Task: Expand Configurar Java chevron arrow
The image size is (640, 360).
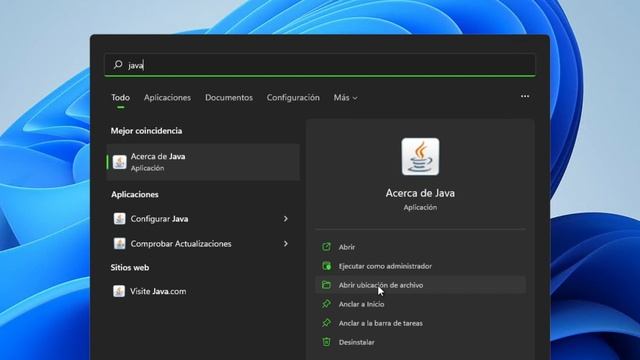Action: click(286, 219)
